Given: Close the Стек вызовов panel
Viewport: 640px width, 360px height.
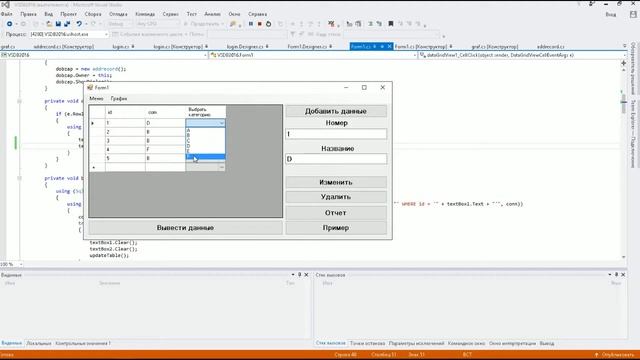Looking at the screenshot, I should pyautogui.click(x=623, y=275).
